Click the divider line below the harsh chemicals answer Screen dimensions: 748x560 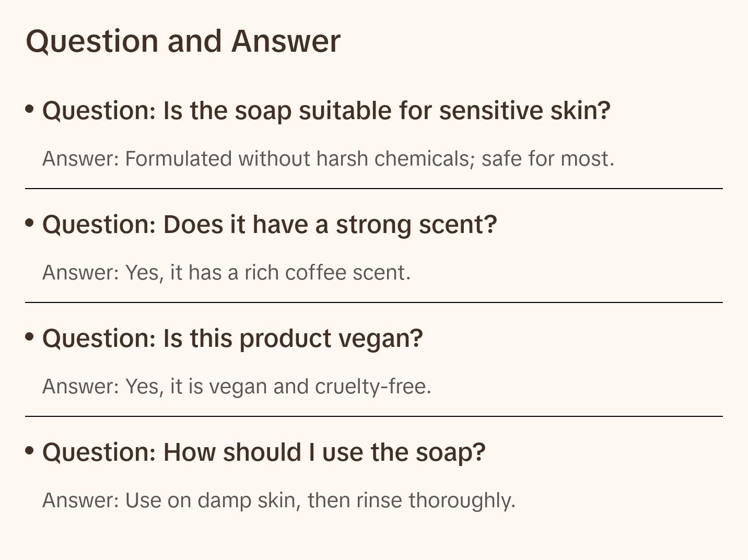coord(374,189)
